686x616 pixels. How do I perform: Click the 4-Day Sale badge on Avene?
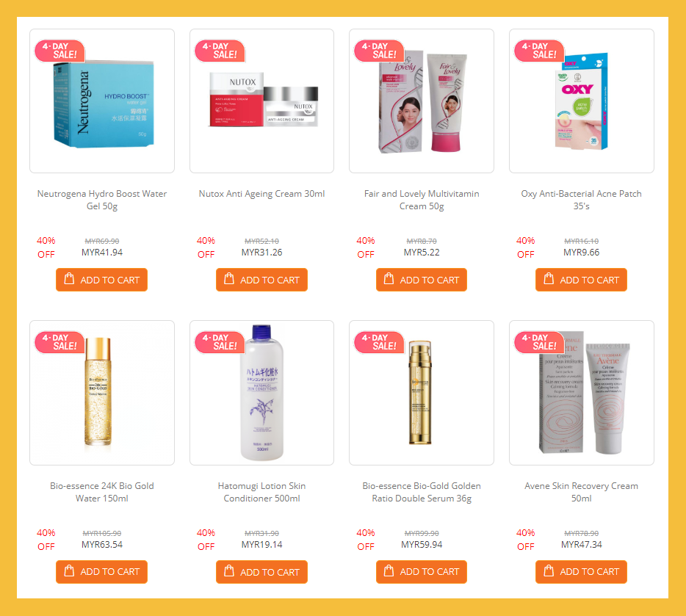point(539,342)
